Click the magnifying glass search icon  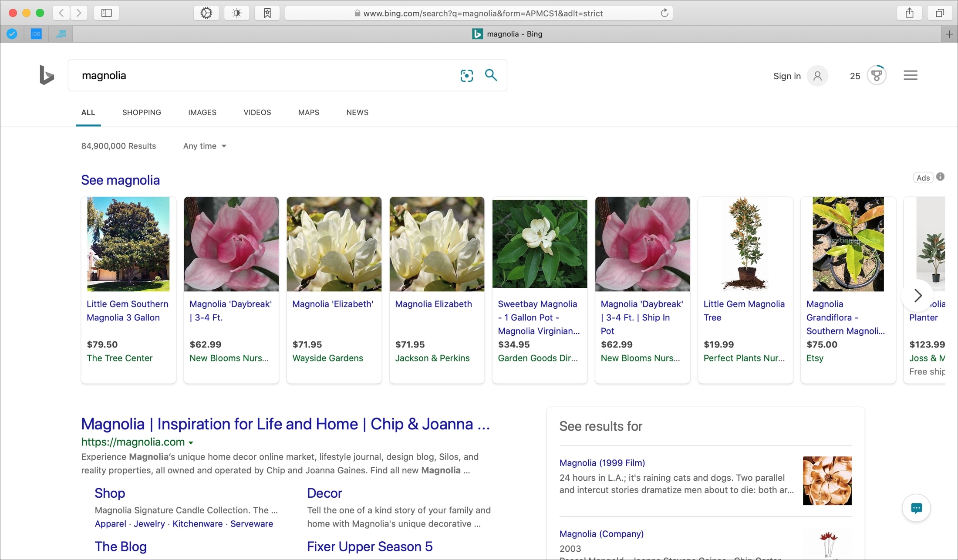click(491, 75)
